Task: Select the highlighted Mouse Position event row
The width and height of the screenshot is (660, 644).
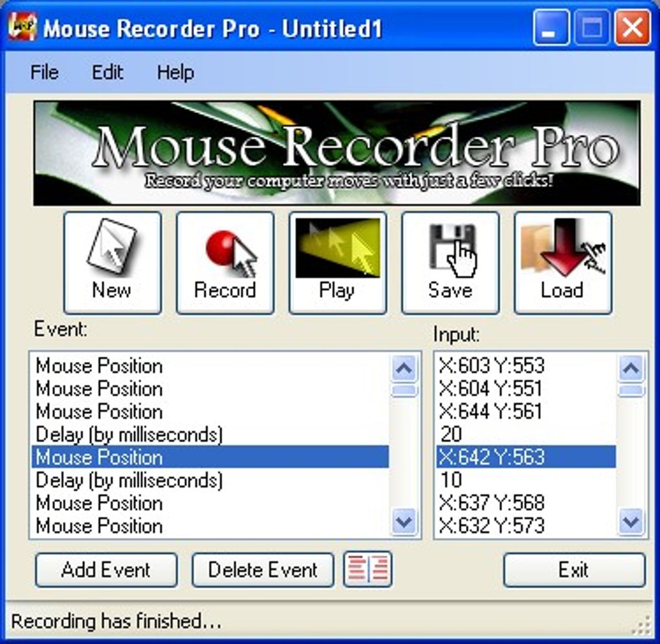Action: [x=210, y=457]
